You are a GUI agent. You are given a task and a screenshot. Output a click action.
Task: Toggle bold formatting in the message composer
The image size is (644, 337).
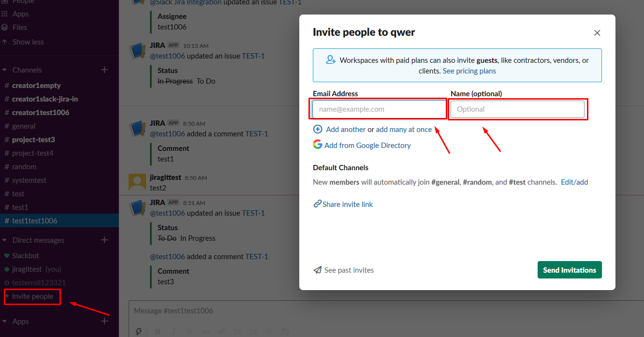(158, 332)
